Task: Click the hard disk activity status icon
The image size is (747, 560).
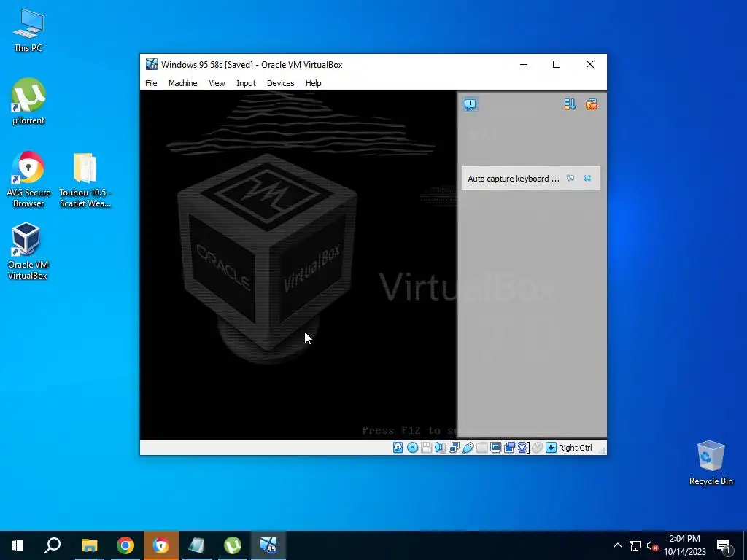Action: tap(398, 448)
